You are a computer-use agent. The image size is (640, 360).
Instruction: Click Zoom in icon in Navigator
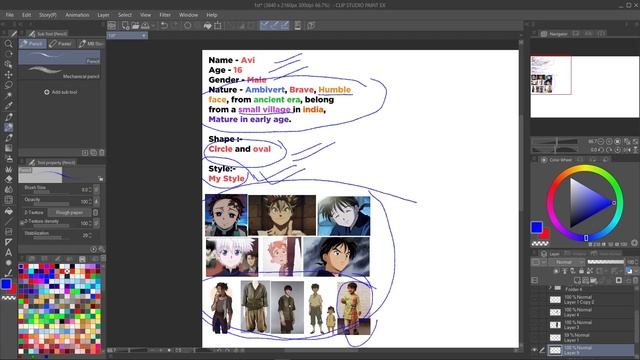(x=609, y=142)
